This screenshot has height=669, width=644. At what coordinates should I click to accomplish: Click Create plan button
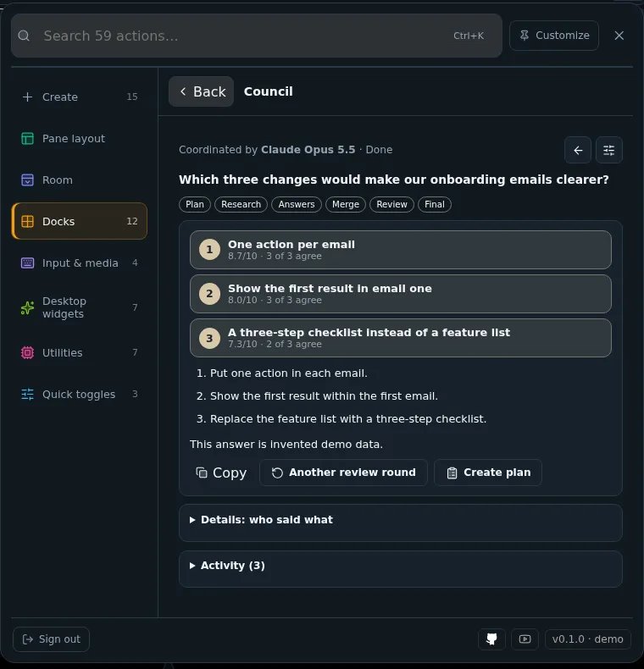click(x=488, y=473)
